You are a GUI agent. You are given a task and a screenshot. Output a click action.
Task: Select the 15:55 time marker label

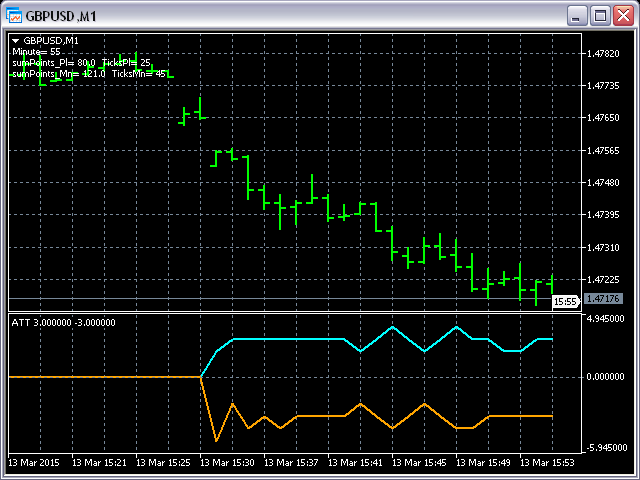[565, 301]
